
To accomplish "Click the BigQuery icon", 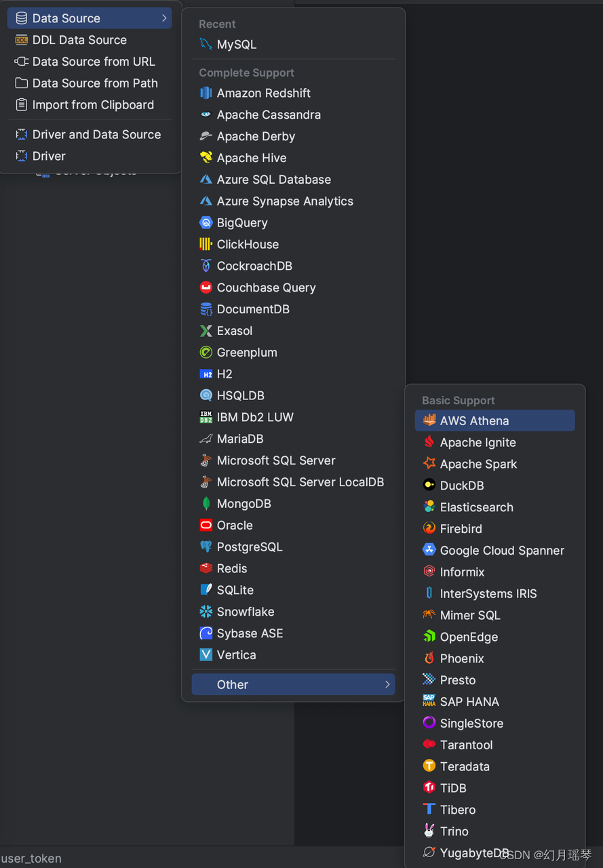I will 206,222.
